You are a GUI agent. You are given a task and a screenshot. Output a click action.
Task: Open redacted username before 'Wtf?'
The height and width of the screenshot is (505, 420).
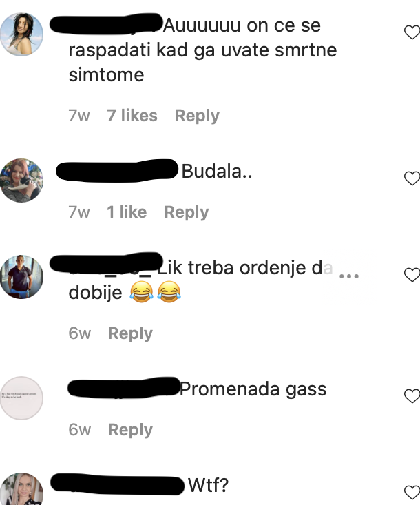(x=118, y=484)
